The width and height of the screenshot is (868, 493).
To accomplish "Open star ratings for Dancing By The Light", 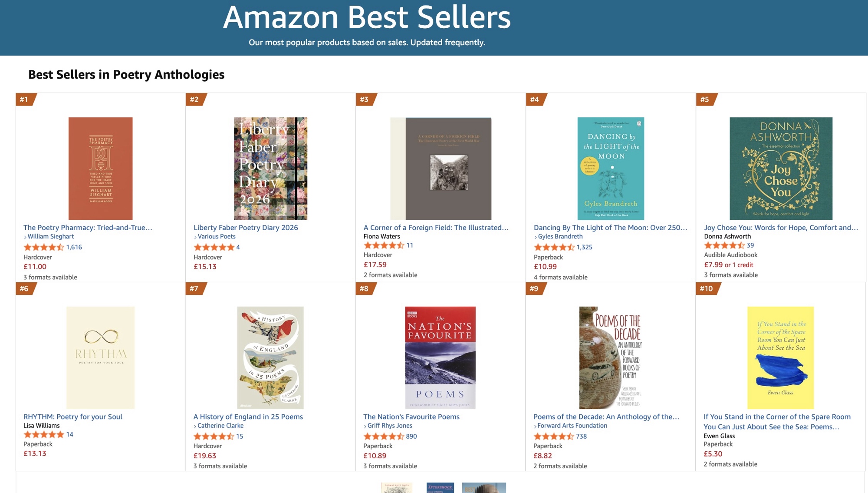I will click(554, 247).
